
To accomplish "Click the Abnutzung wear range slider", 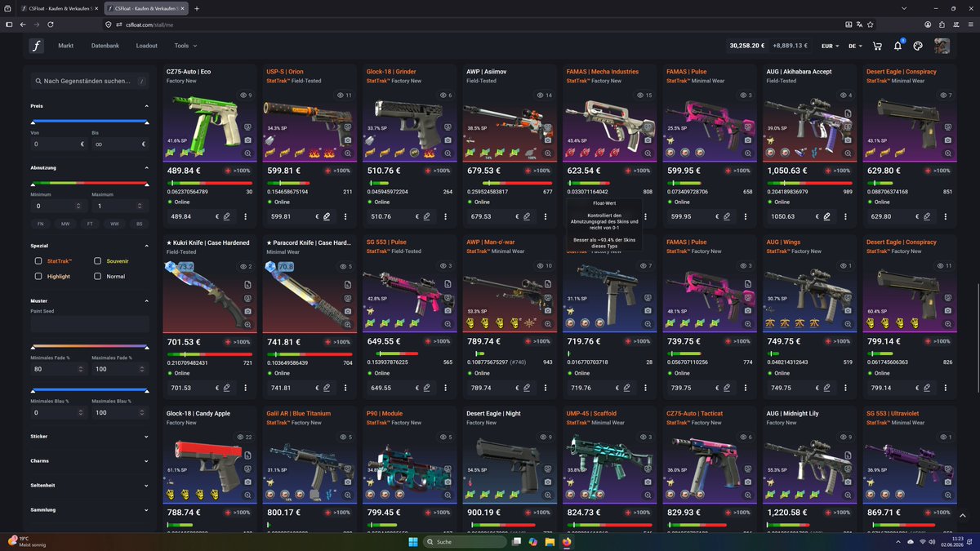I will click(90, 184).
